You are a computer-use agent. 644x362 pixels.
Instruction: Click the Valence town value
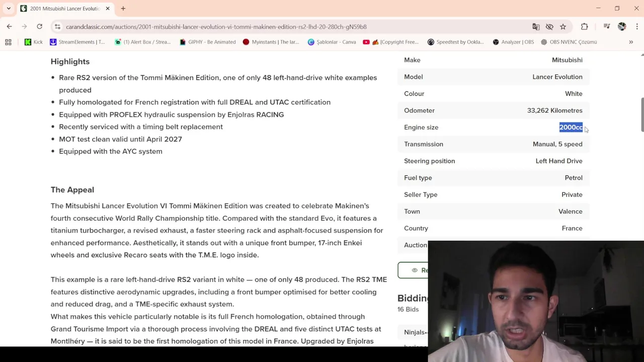(571, 212)
